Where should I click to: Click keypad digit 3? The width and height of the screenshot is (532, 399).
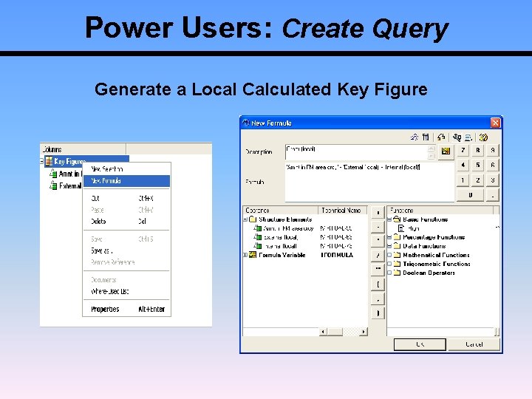point(493,180)
